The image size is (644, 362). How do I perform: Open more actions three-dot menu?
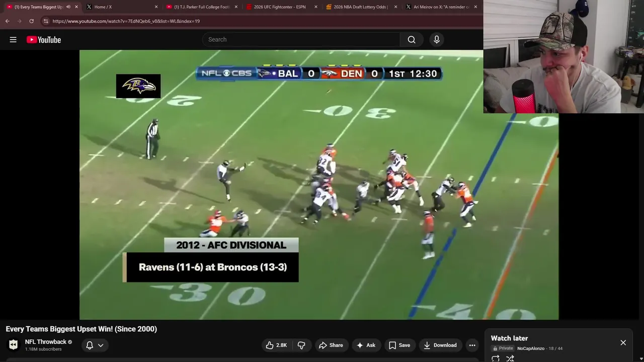(472, 345)
